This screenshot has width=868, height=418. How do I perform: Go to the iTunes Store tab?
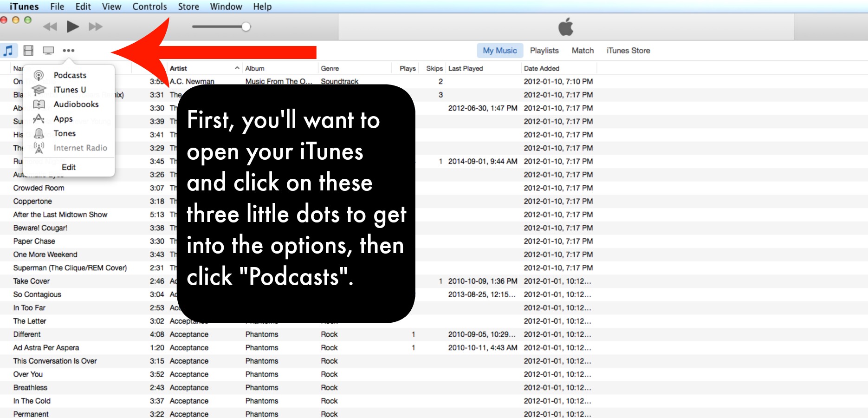[x=628, y=50]
